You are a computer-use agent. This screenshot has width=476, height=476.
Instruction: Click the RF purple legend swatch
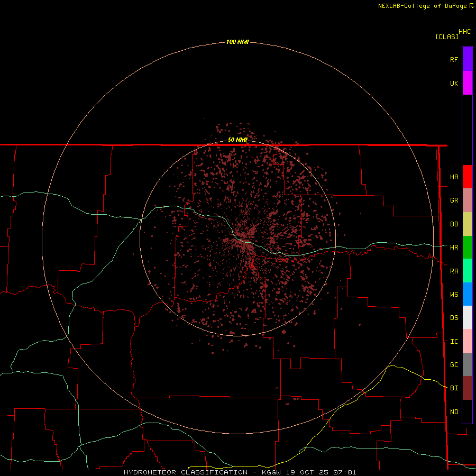pos(467,59)
